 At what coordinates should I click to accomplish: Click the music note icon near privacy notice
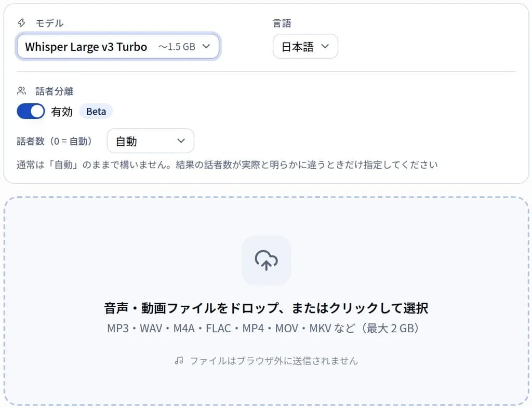point(179,361)
